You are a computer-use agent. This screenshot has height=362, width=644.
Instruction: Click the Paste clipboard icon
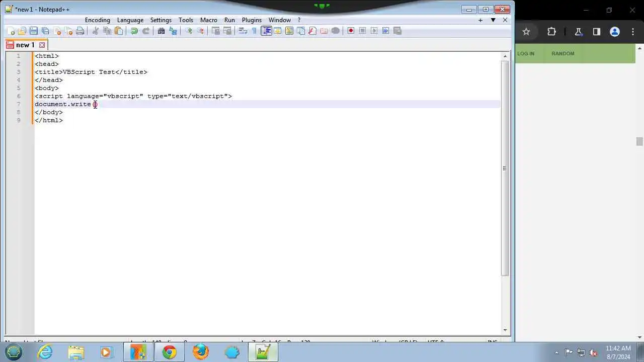pos(118,31)
